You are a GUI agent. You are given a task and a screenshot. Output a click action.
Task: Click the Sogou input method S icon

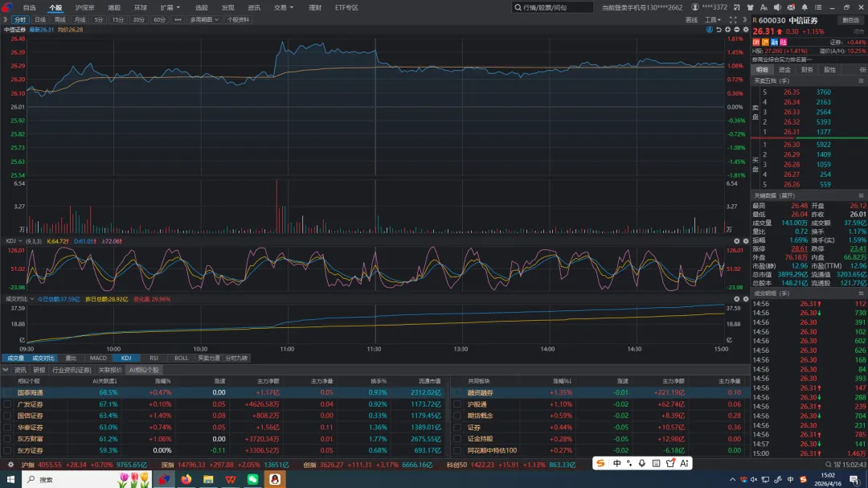coord(600,463)
